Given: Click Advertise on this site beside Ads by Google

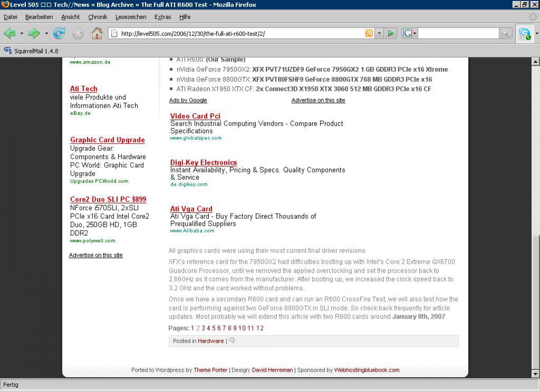Looking at the screenshot, I should pyautogui.click(x=318, y=100).
